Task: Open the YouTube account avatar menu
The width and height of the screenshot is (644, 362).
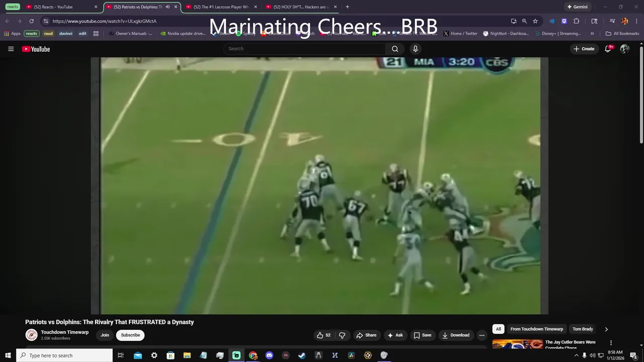Action: click(625, 49)
